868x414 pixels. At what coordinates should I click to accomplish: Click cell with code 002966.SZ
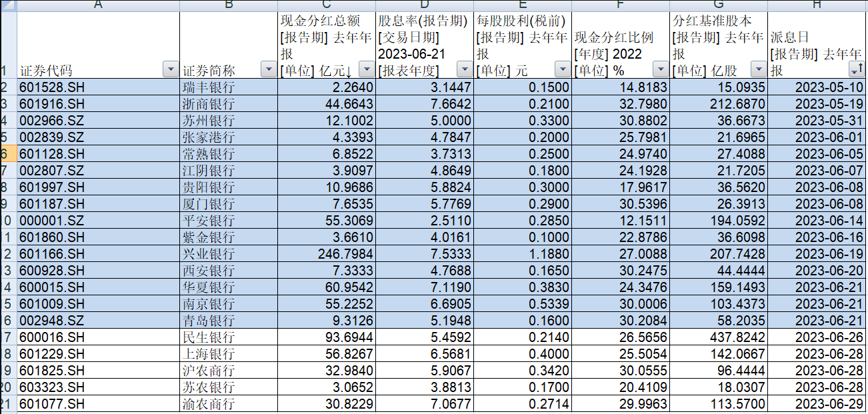point(98,120)
